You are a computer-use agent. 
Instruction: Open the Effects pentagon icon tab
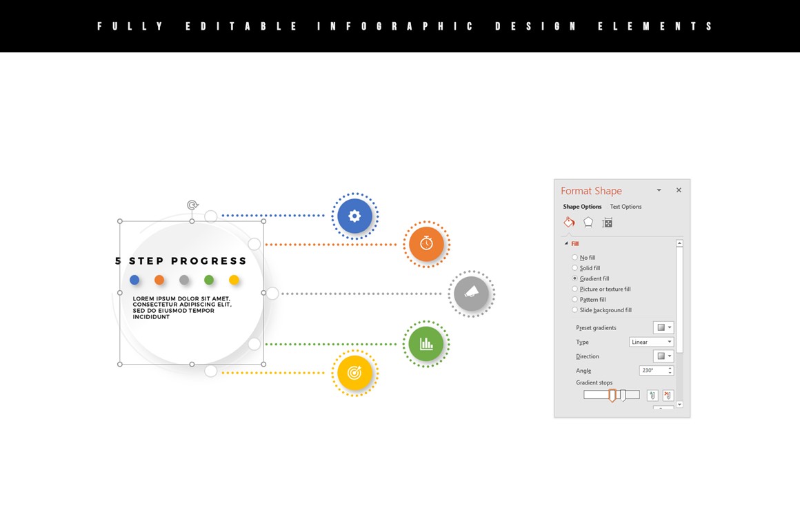pos(588,223)
